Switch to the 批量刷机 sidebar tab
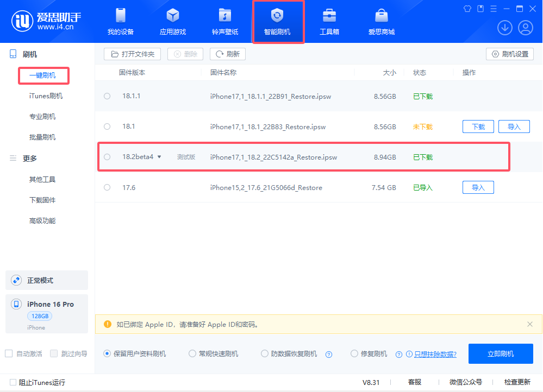 43,137
